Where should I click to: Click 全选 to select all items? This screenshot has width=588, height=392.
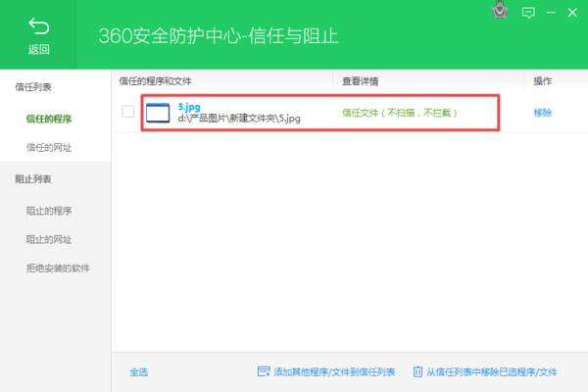click(x=138, y=372)
